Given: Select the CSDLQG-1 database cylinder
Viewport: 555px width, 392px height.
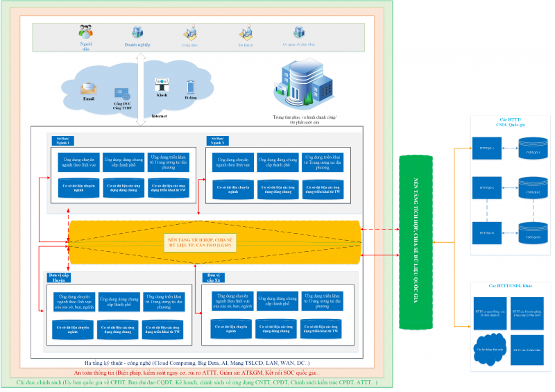Looking at the screenshot, I should click(533, 148).
